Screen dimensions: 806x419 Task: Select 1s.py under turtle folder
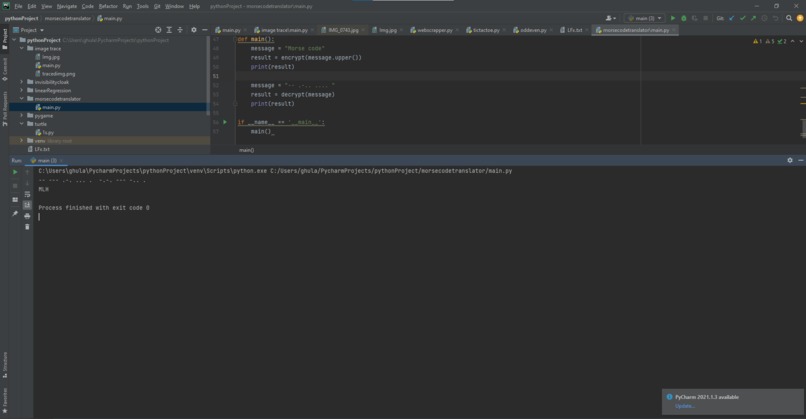pos(45,132)
